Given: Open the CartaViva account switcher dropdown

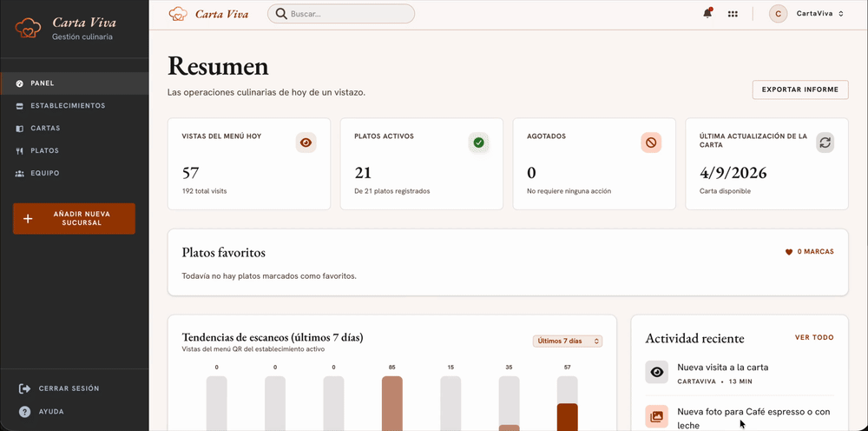Looking at the screenshot, I should (x=820, y=14).
